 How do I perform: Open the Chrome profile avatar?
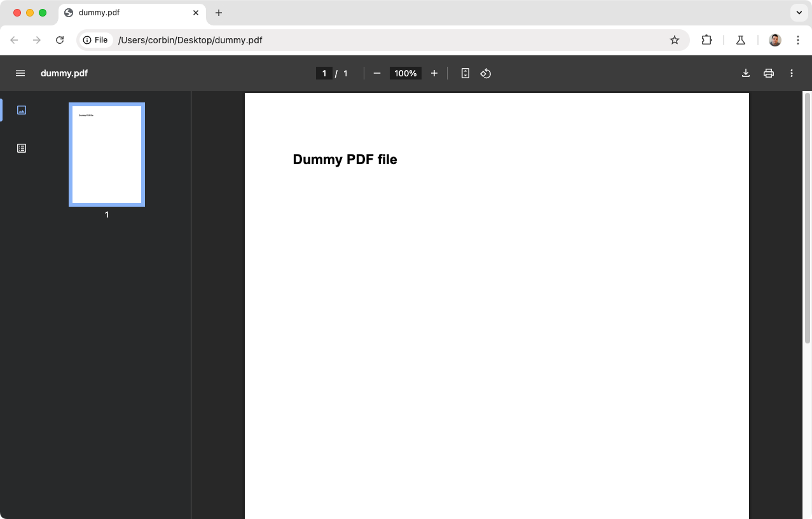point(774,40)
